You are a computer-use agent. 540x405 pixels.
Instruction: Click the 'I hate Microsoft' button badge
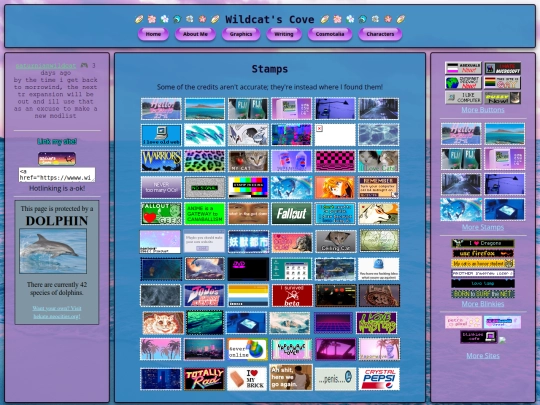coord(502,68)
